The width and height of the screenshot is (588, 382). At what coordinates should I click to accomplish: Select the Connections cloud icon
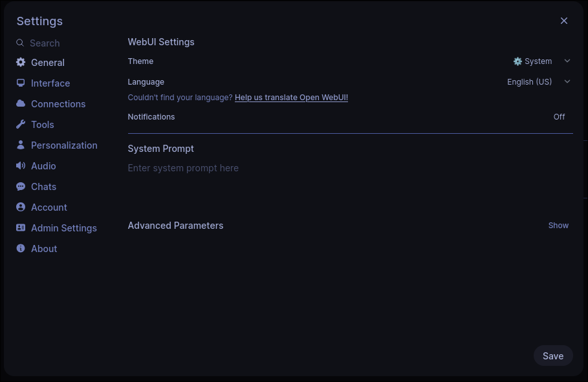click(21, 103)
